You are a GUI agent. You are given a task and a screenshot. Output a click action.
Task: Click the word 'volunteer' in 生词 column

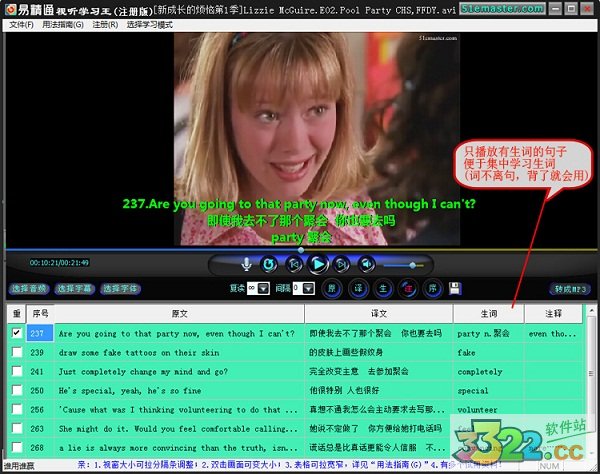(x=477, y=410)
